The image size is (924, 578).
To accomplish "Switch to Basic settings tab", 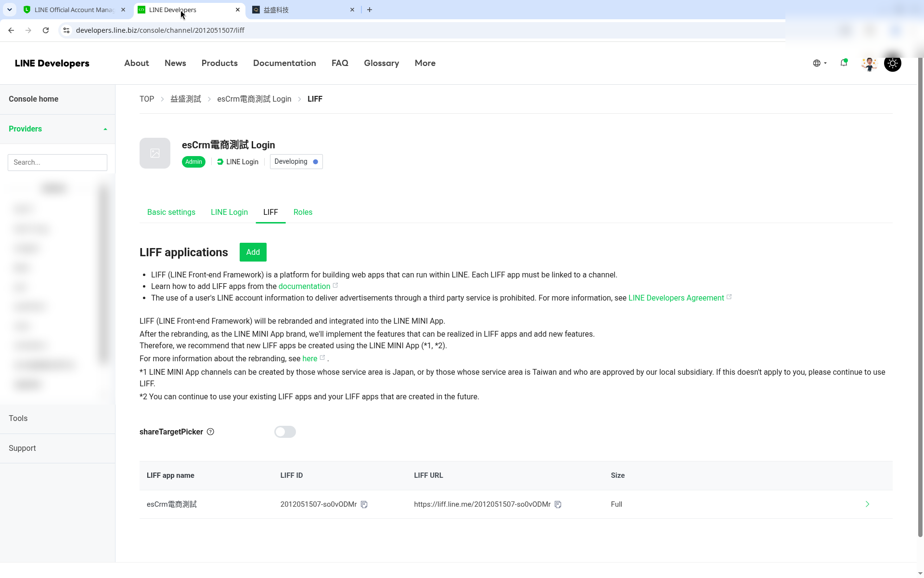I will [x=171, y=212].
